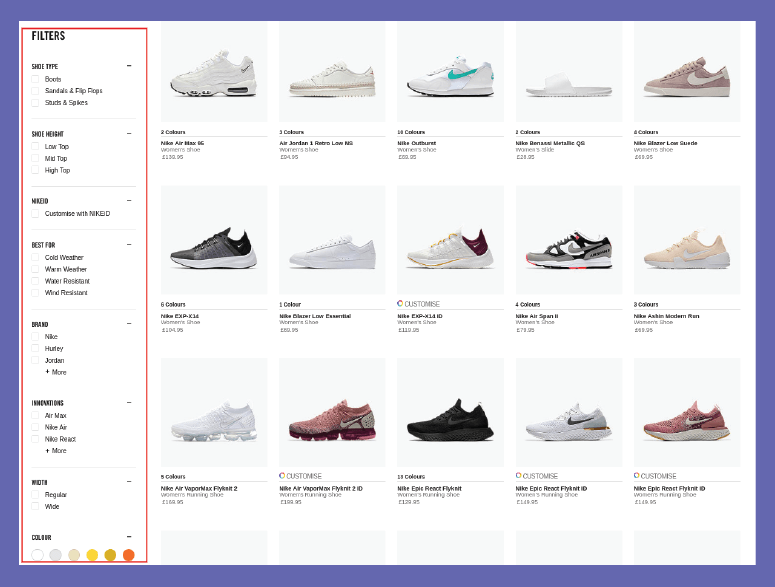Click the Customise icon under Nike EXP-X14 iD
Image resolution: width=775 pixels, height=587 pixels.
pos(400,303)
